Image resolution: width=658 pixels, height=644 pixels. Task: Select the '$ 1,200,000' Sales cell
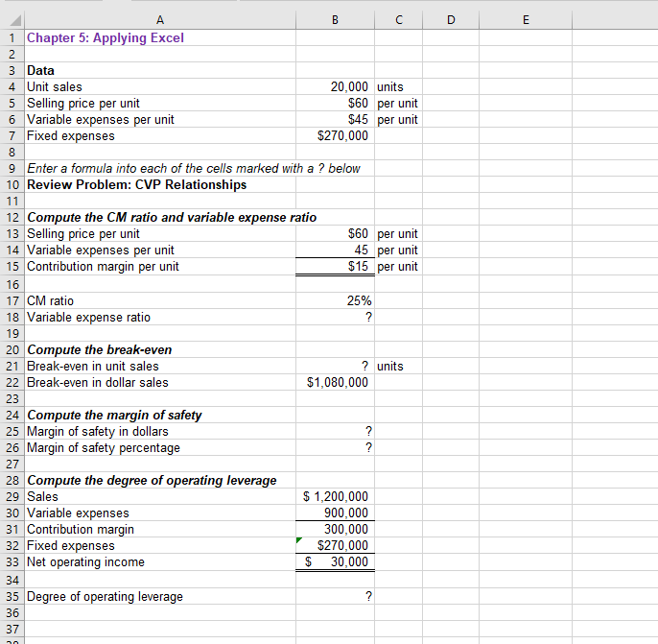click(x=335, y=496)
